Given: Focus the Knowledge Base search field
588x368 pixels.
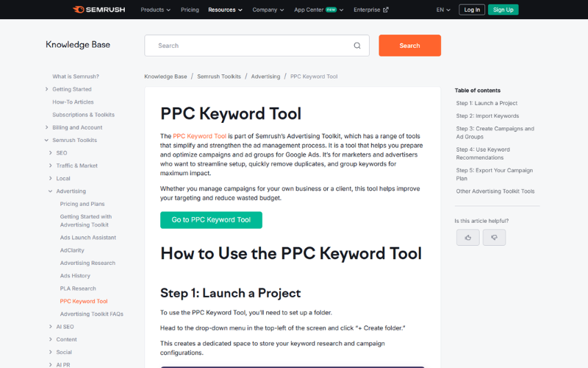Looking at the screenshot, I should pos(257,46).
